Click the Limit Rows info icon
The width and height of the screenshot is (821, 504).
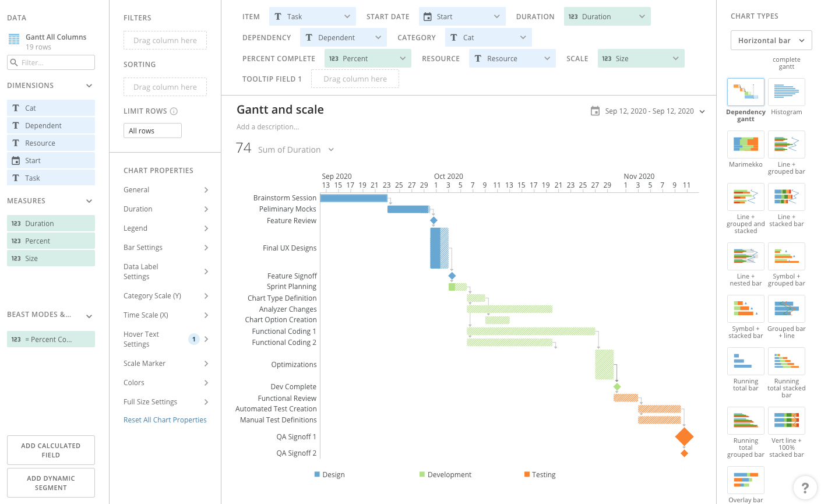174,111
